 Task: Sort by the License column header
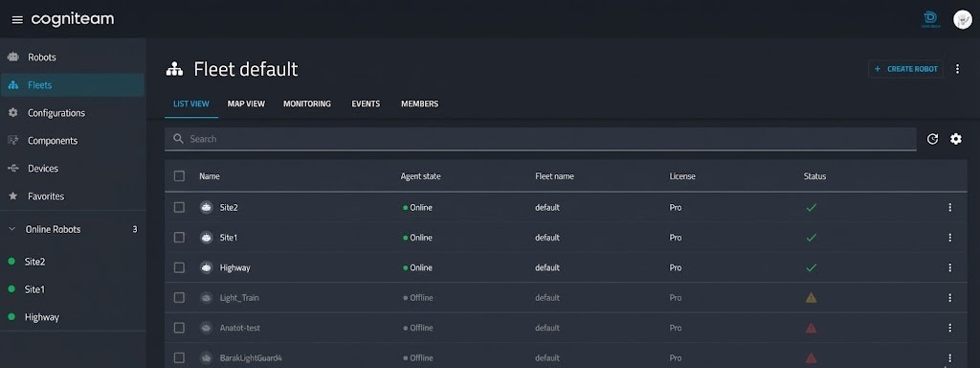tap(681, 176)
